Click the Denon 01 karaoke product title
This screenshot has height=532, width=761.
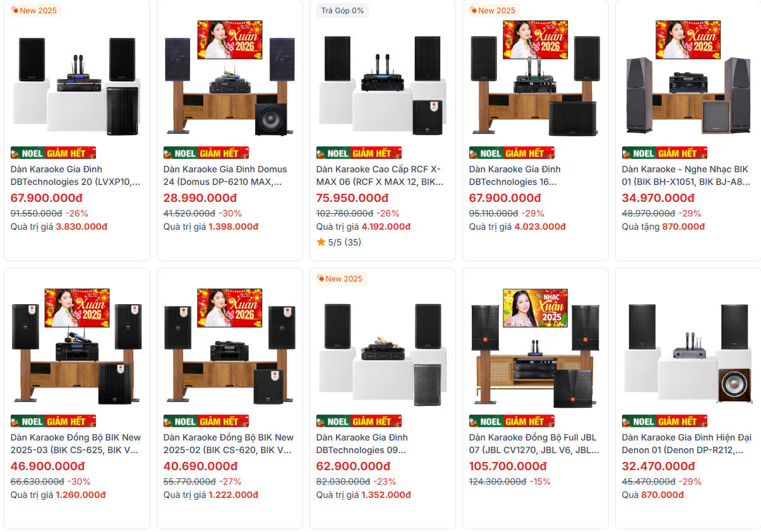pyautogui.click(x=686, y=444)
